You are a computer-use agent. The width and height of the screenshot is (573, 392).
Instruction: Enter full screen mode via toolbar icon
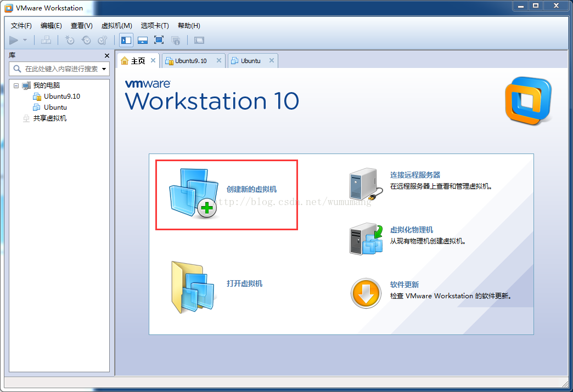click(159, 40)
